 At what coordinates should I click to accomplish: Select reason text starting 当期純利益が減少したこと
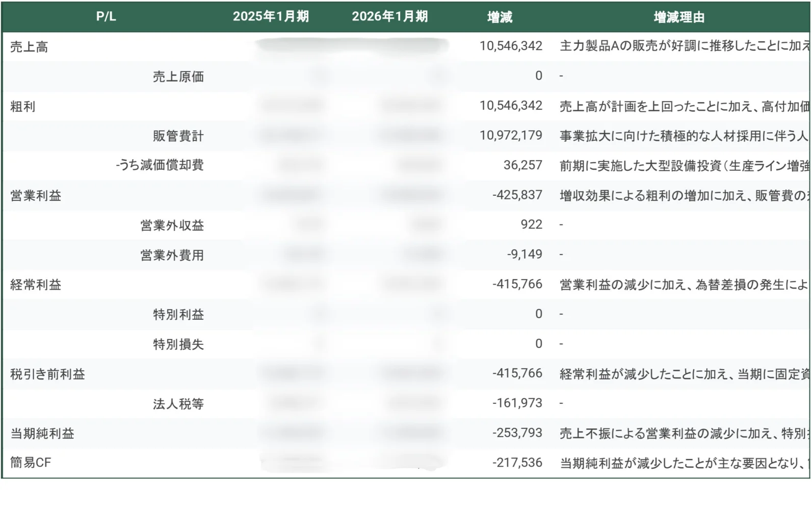click(x=685, y=463)
